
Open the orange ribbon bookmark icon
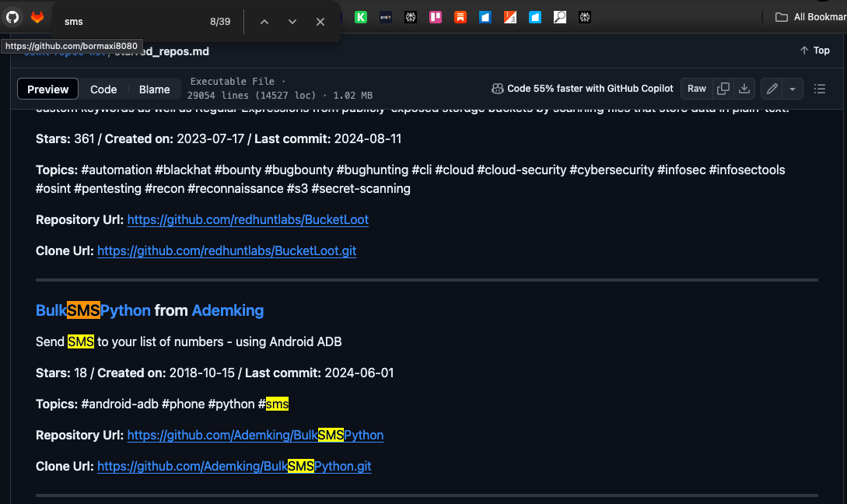pyautogui.click(x=460, y=17)
